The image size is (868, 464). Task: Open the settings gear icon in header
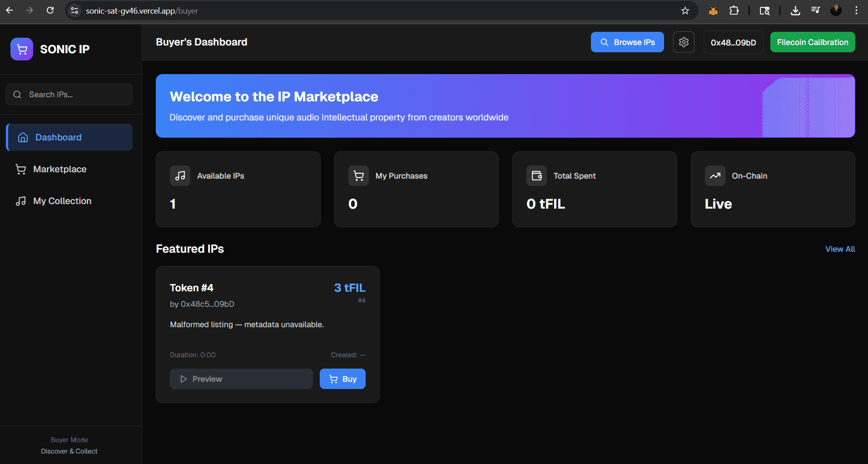(684, 42)
